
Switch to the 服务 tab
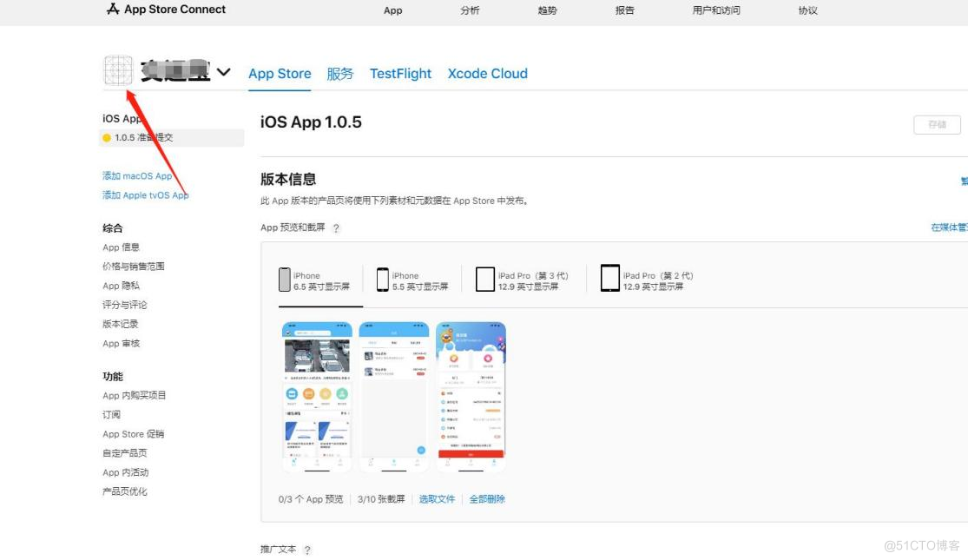(340, 74)
